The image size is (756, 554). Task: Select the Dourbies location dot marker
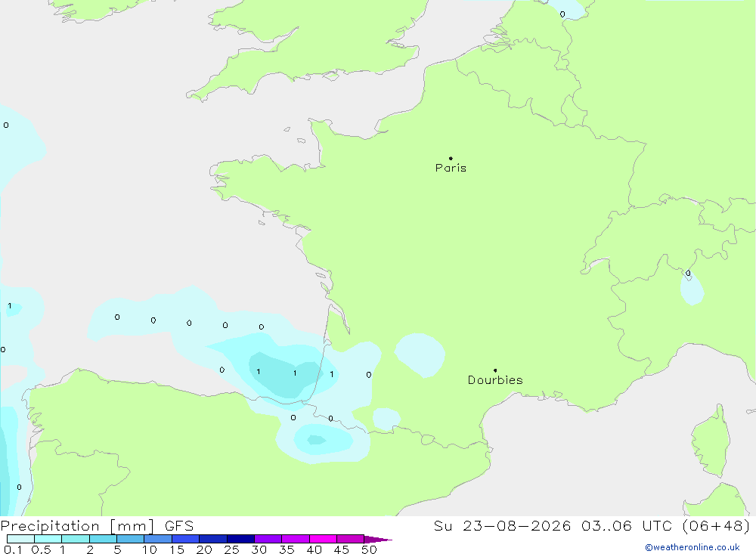[x=495, y=370]
